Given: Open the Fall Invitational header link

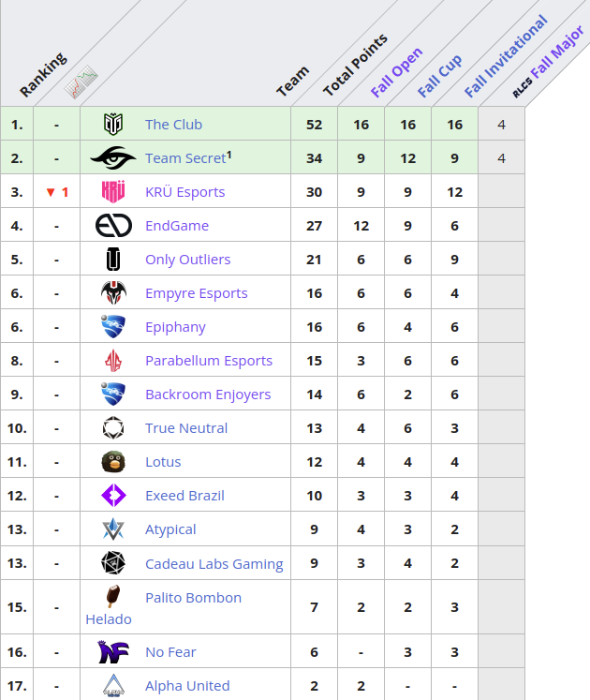Looking at the screenshot, I should (506, 56).
